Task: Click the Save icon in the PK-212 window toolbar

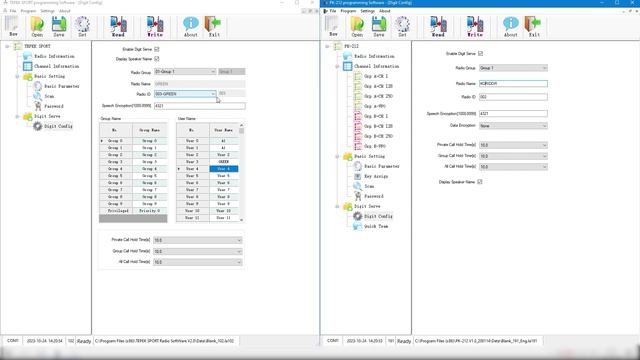Action: point(379,27)
